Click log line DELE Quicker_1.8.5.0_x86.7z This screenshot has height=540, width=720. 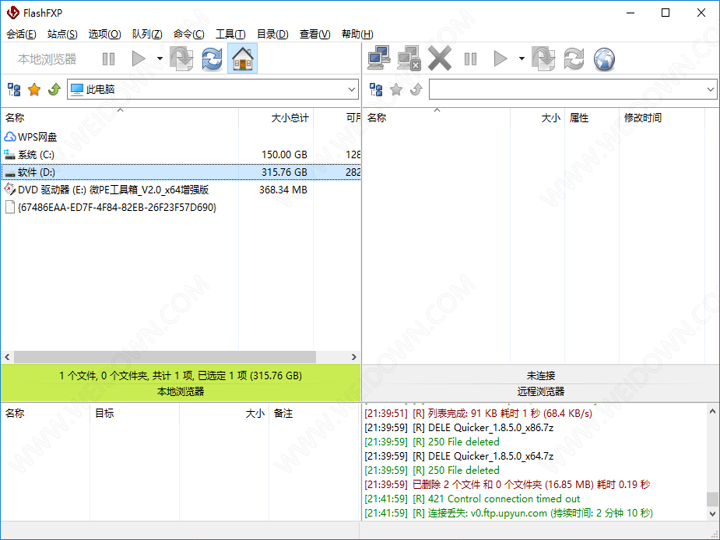pyautogui.click(x=459, y=428)
